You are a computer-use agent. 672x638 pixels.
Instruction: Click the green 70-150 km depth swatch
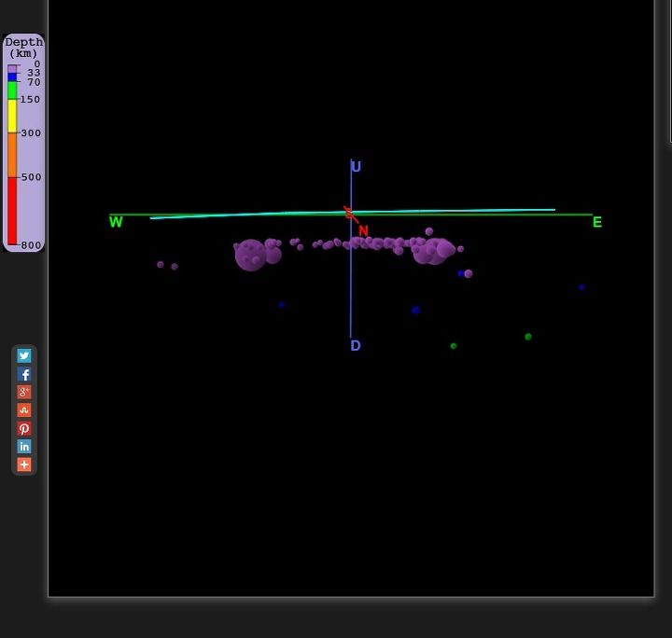(12, 90)
